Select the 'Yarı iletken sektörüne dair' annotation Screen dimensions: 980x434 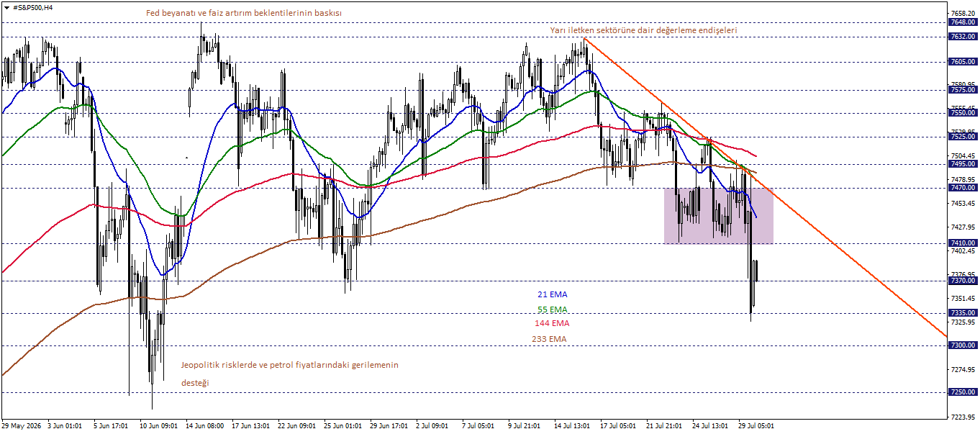tap(643, 30)
